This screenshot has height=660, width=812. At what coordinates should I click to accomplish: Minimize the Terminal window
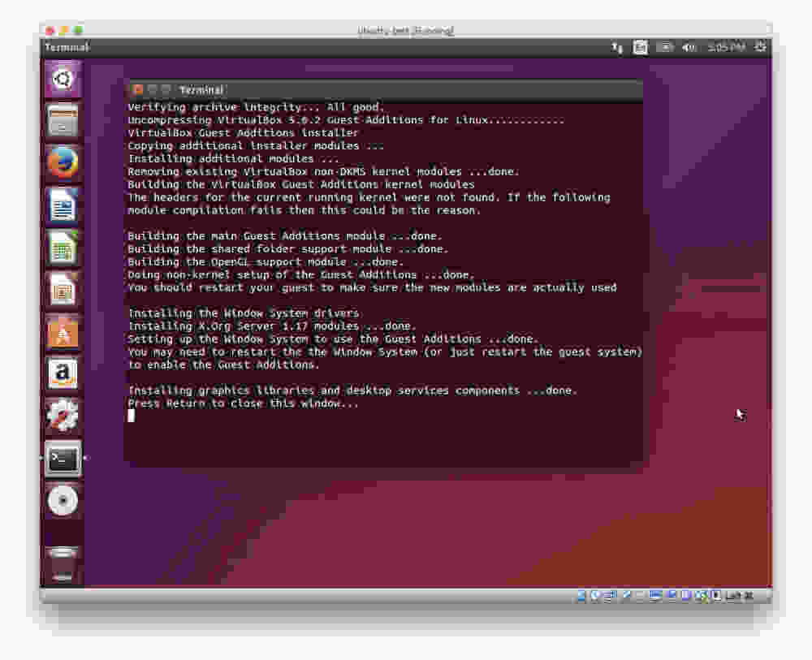pos(152,89)
